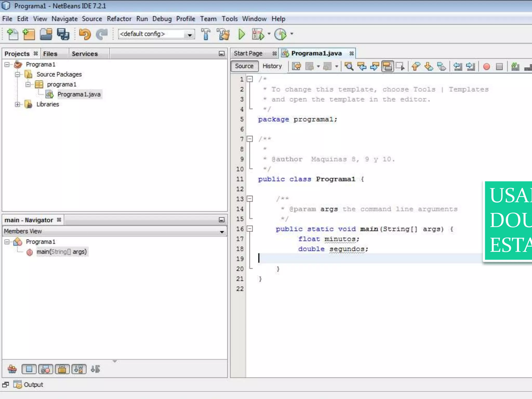532x399 pixels.
Task: Toggle highlight search in editor toolbar
Action: [387, 66]
